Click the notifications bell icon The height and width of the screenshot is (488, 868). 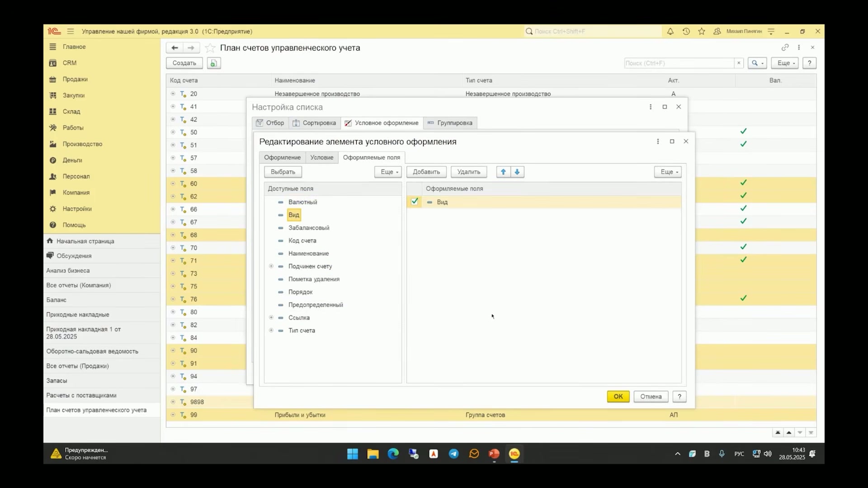(670, 32)
